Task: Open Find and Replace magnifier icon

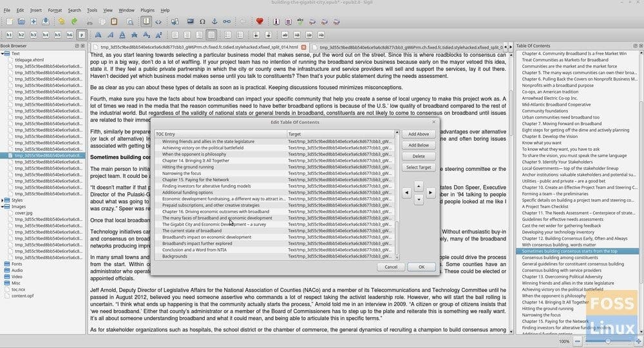Action: 130,21
